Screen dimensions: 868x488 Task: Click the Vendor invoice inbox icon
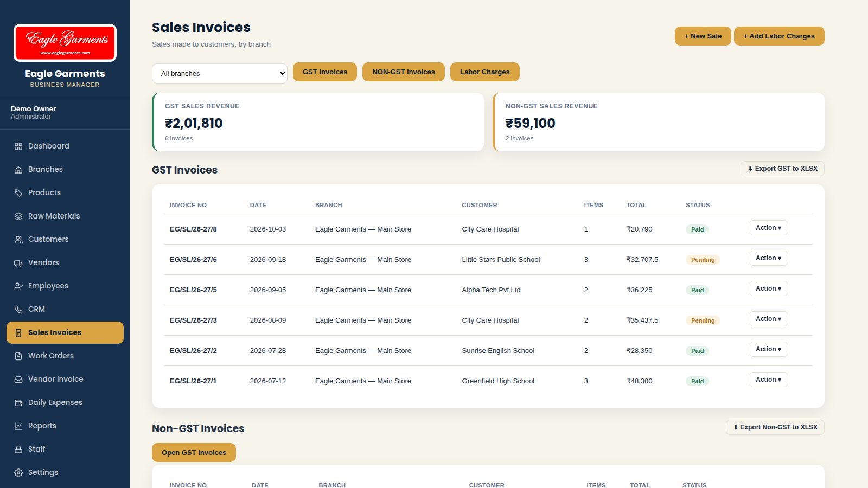click(x=18, y=380)
